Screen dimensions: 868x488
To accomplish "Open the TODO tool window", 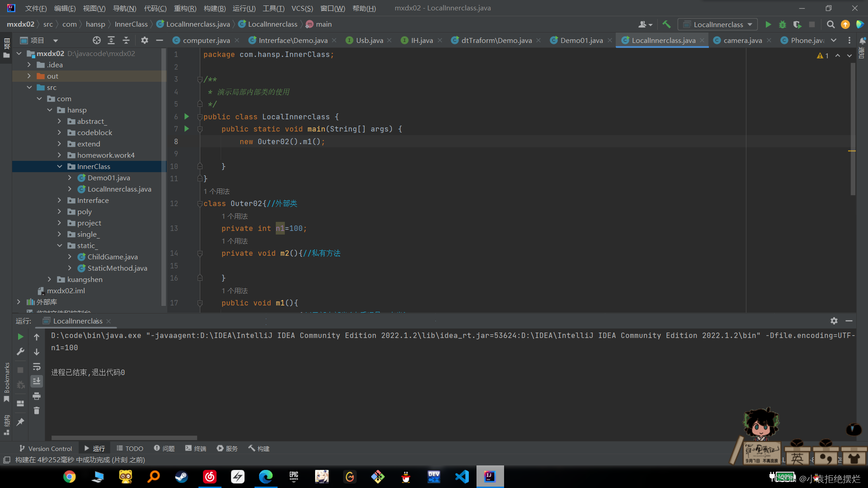I will (x=130, y=448).
